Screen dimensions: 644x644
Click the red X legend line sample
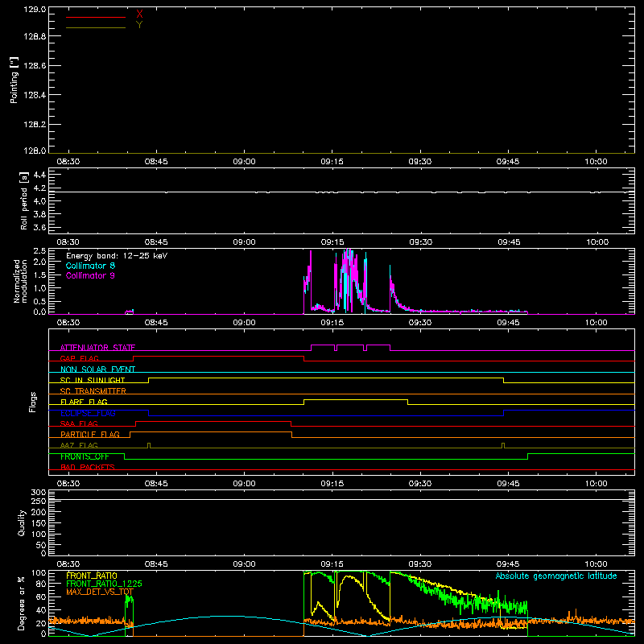tap(96, 17)
